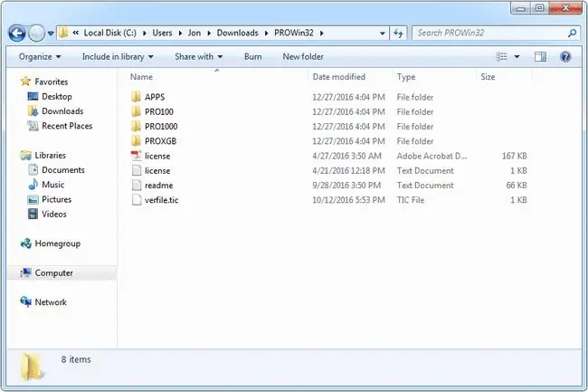Navigate to Jon in the breadcrumb
The image size is (588, 392).
194,33
